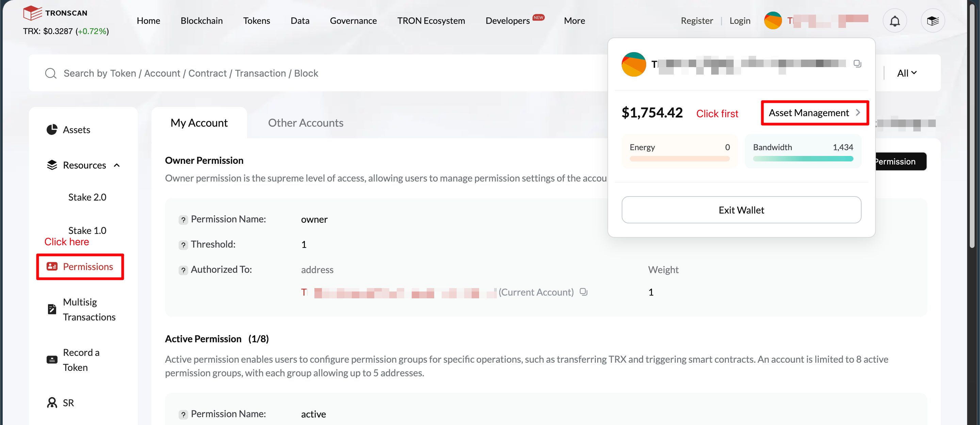Click help icon beside Threshold
The height and width of the screenshot is (425, 980).
(x=183, y=245)
